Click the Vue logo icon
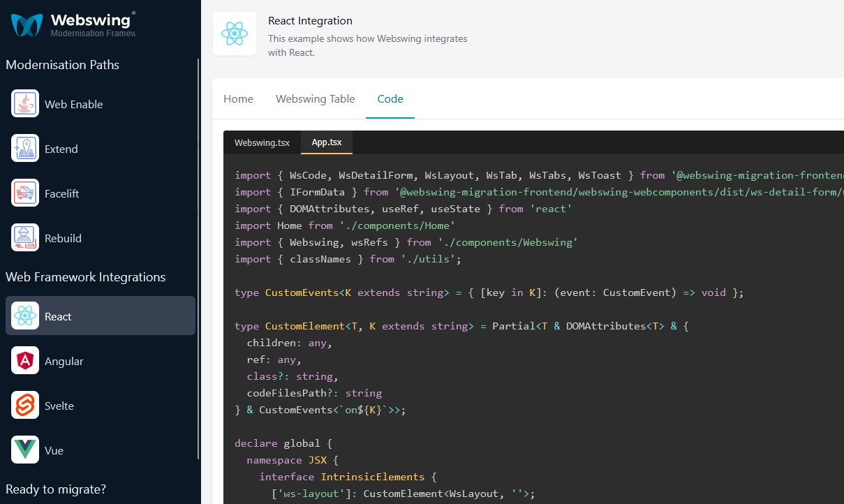The height and width of the screenshot is (504, 844). [x=25, y=450]
